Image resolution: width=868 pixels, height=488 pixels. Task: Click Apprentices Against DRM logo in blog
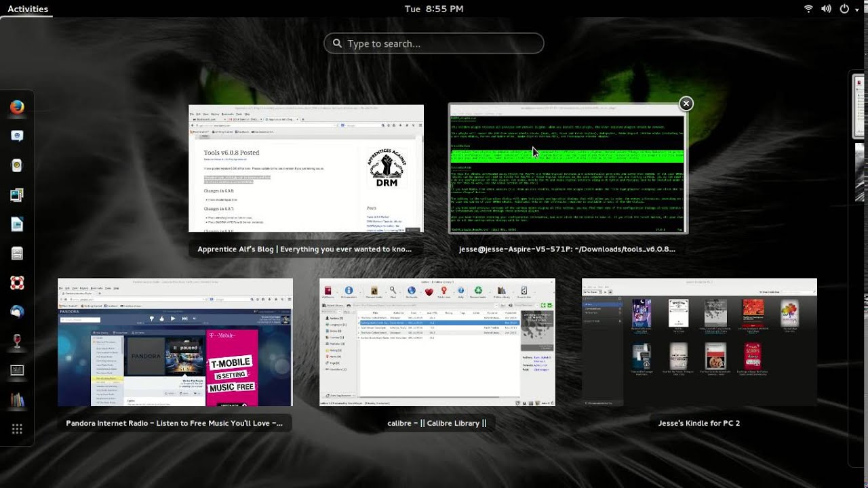(386, 167)
